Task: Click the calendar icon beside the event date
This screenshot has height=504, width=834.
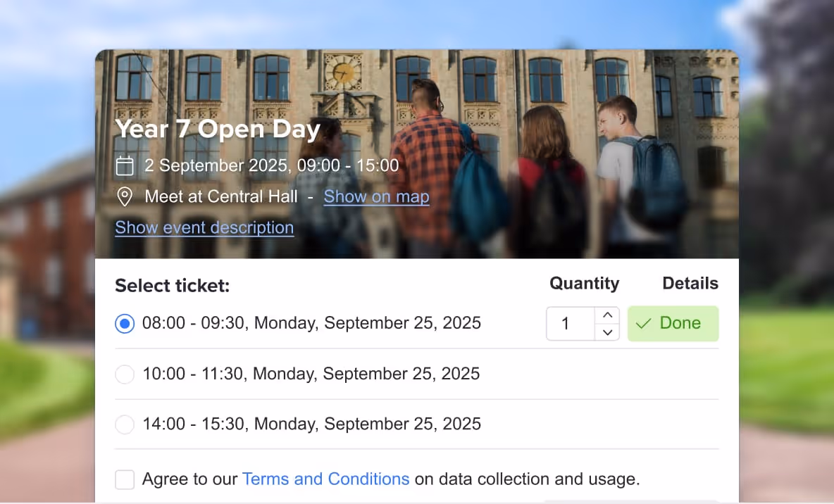Action: pyautogui.click(x=125, y=165)
